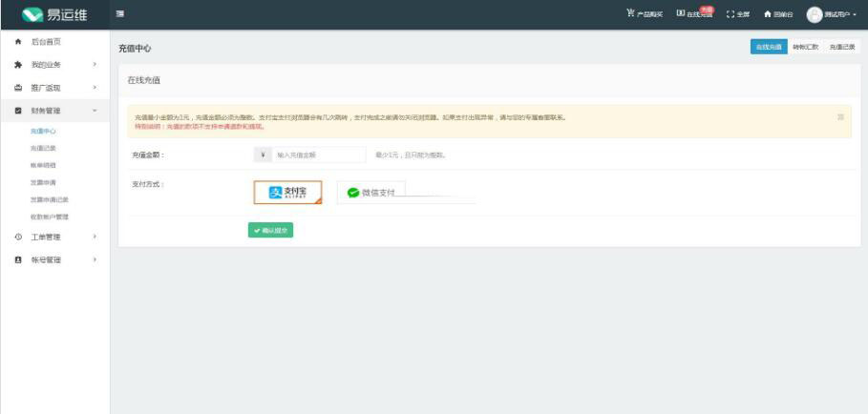Select 支付宝 Alipay payment method
Viewport: 868px width, 414px height.
pyautogui.click(x=287, y=193)
